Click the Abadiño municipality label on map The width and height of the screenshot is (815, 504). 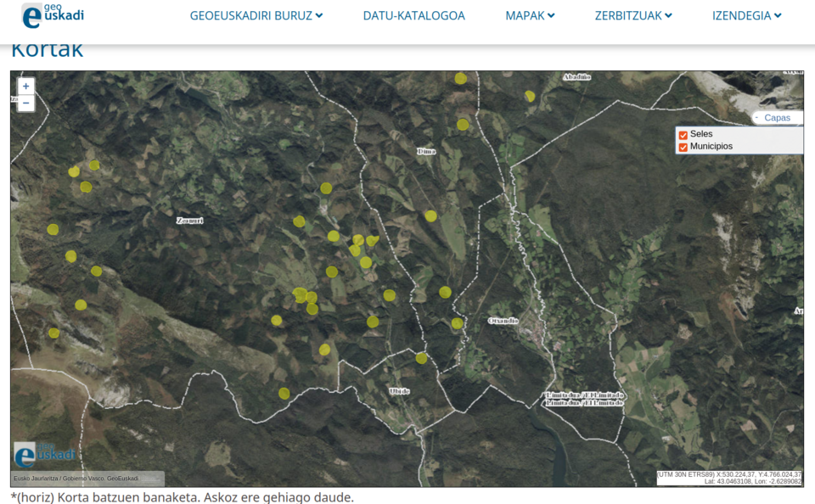576,77
